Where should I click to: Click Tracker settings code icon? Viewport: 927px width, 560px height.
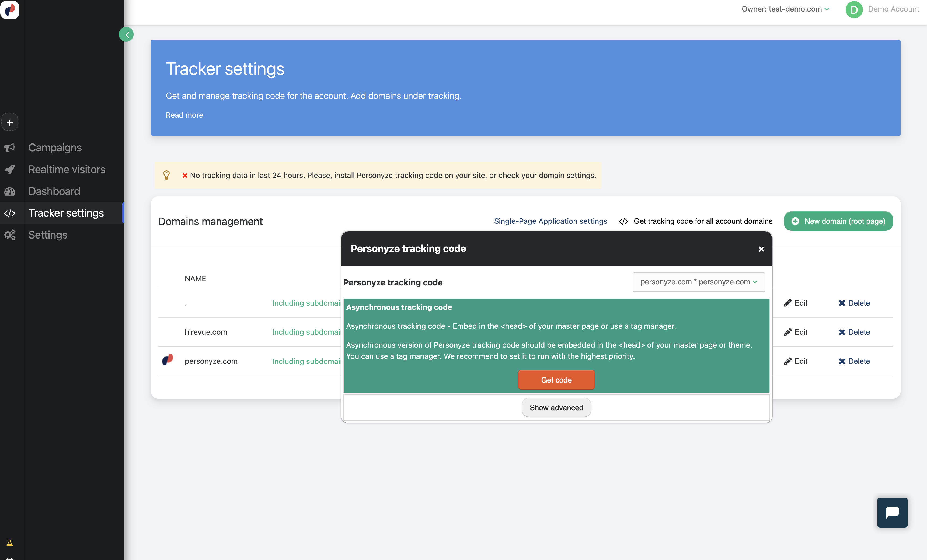[x=10, y=213]
